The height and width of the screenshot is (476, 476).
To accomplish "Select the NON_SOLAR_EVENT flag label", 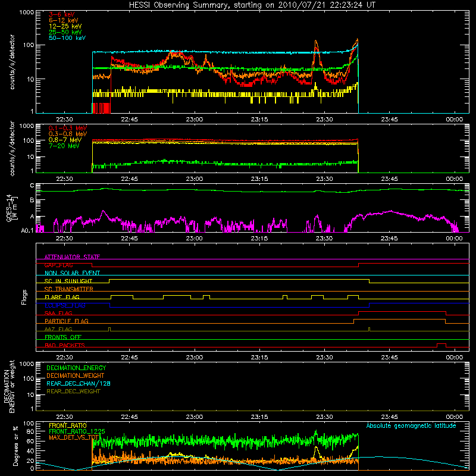I will point(72,273).
